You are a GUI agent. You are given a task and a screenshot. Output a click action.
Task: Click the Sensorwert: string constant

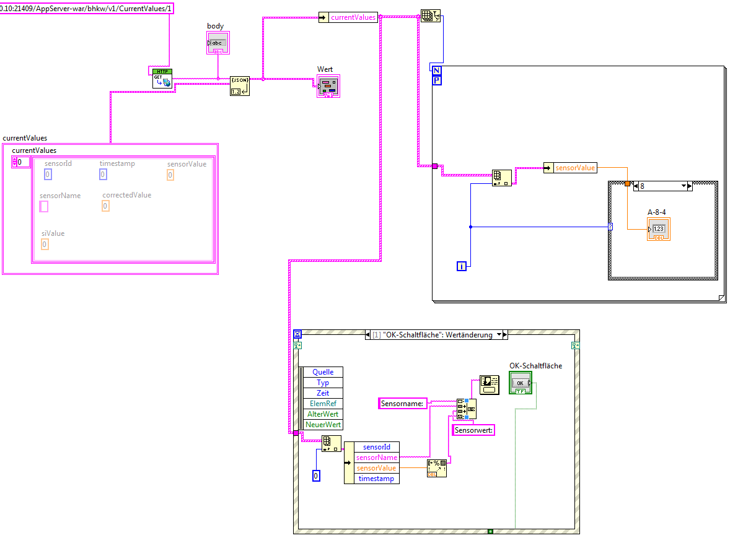[474, 430]
